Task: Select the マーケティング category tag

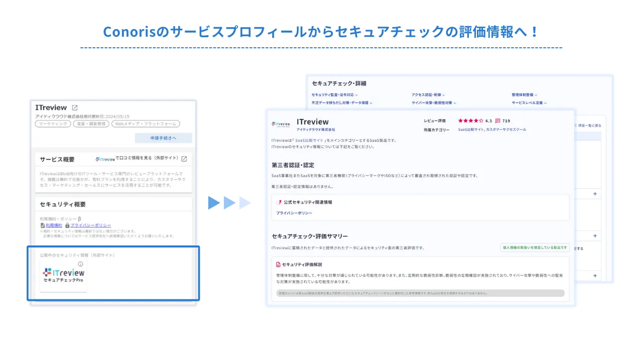Action: tap(52, 124)
